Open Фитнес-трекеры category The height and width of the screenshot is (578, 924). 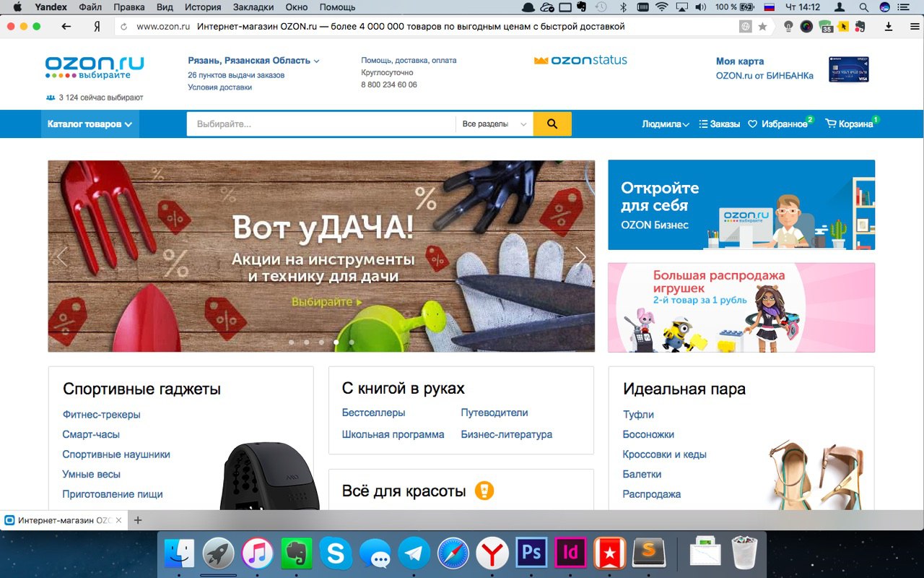point(102,415)
